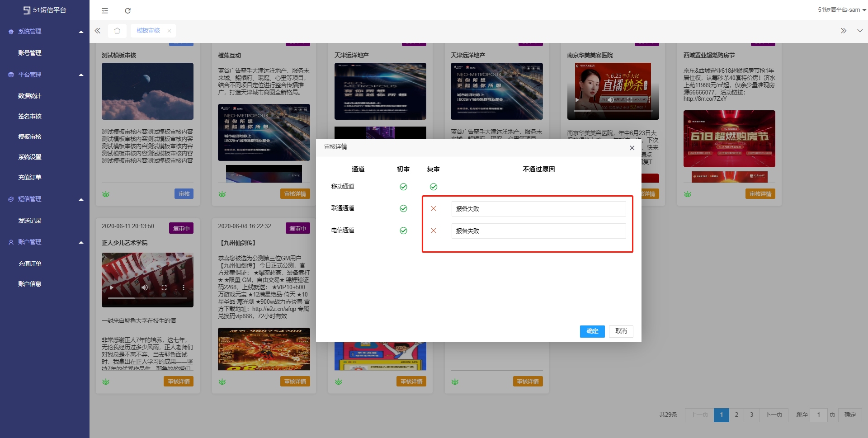Click 审核详情 on the 九州仙剑传 card

[295, 381]
